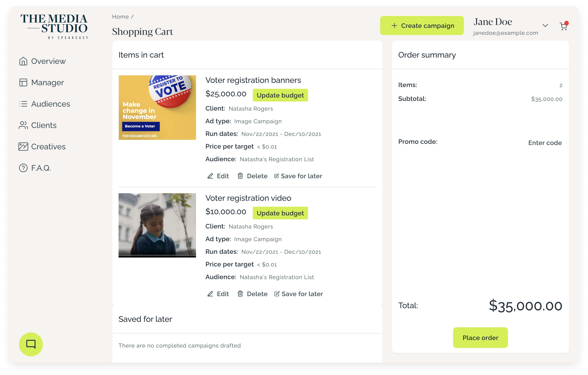
Task: Open the shopping cart icon
Action: point(563,26)
